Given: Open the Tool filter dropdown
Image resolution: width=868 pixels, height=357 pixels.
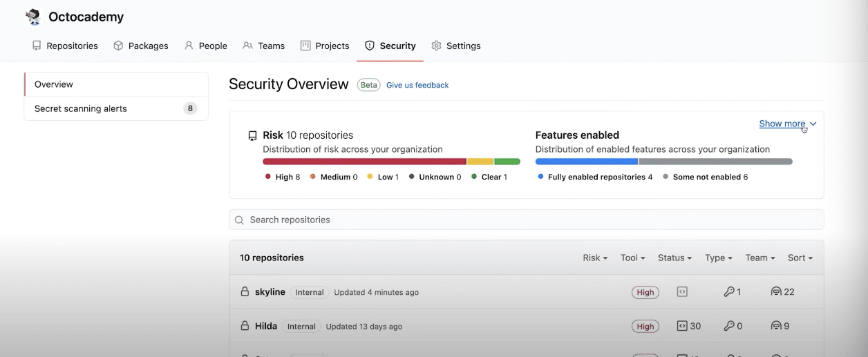Looking at the screenshot, I should tap(632, 258).
